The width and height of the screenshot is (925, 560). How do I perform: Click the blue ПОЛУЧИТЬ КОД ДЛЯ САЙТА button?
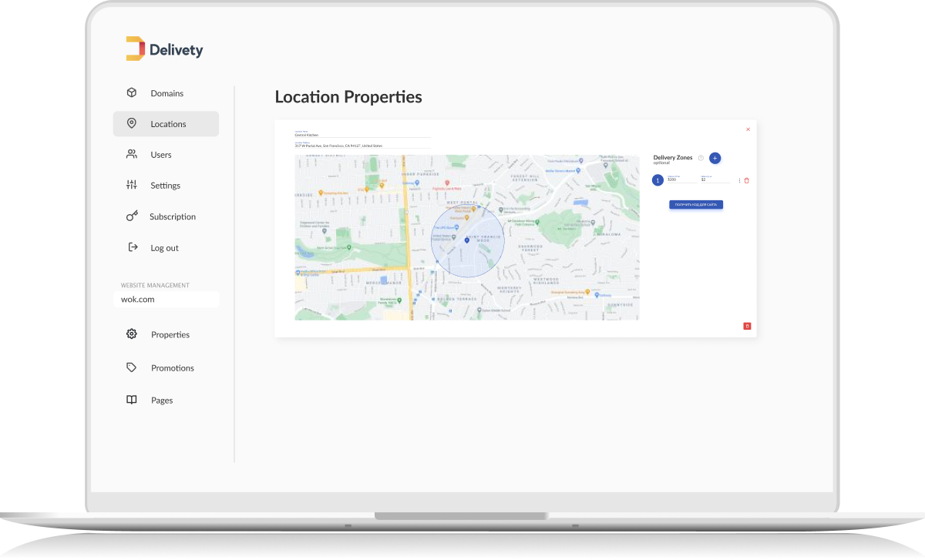point(696,204)
